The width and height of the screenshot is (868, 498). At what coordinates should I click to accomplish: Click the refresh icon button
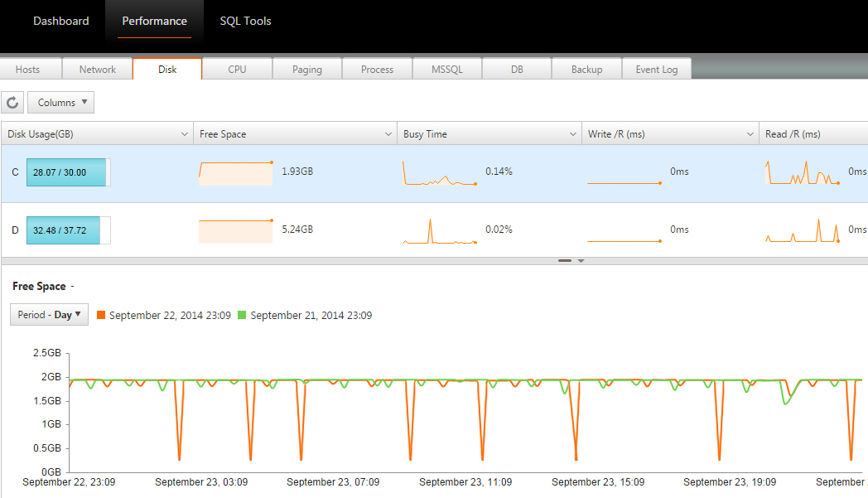coord(12,103)
